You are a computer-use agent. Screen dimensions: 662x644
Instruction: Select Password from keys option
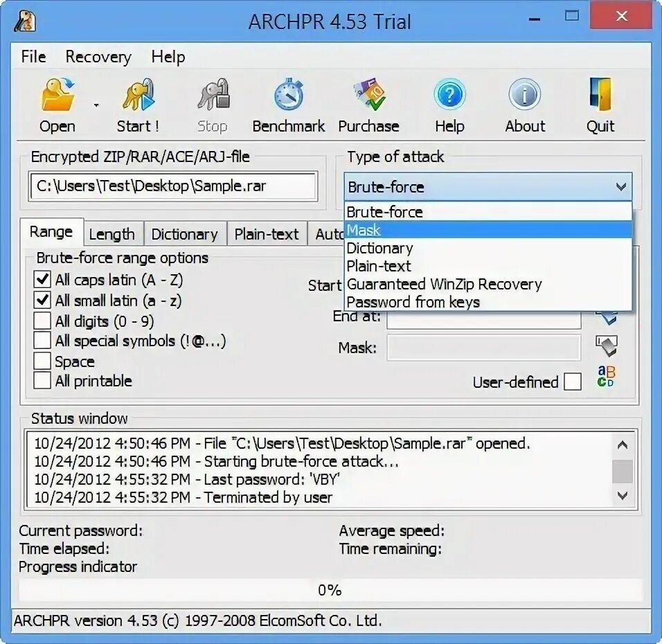point(488,303)
